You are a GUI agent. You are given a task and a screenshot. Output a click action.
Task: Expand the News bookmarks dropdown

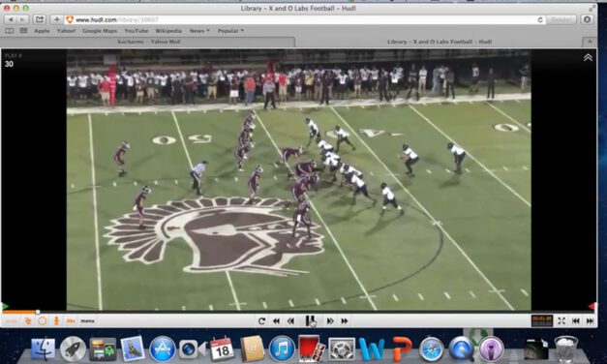pos(199,31)
